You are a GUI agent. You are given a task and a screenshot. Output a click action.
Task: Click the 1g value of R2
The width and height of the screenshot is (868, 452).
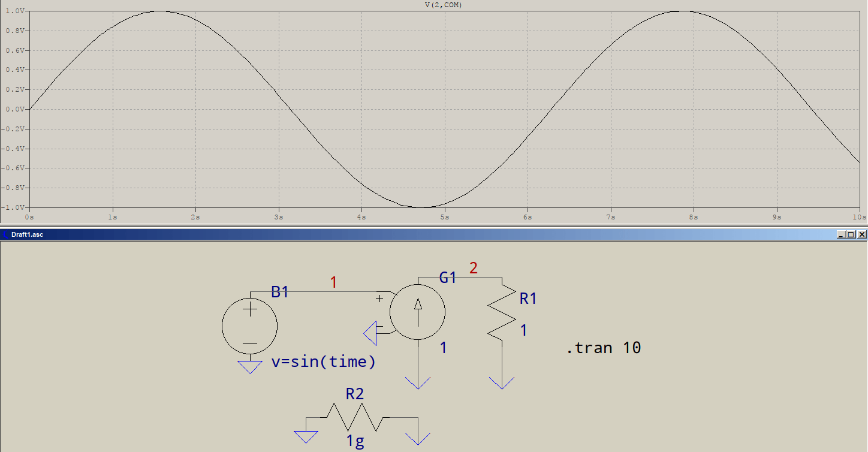click(x=355, y=442)
